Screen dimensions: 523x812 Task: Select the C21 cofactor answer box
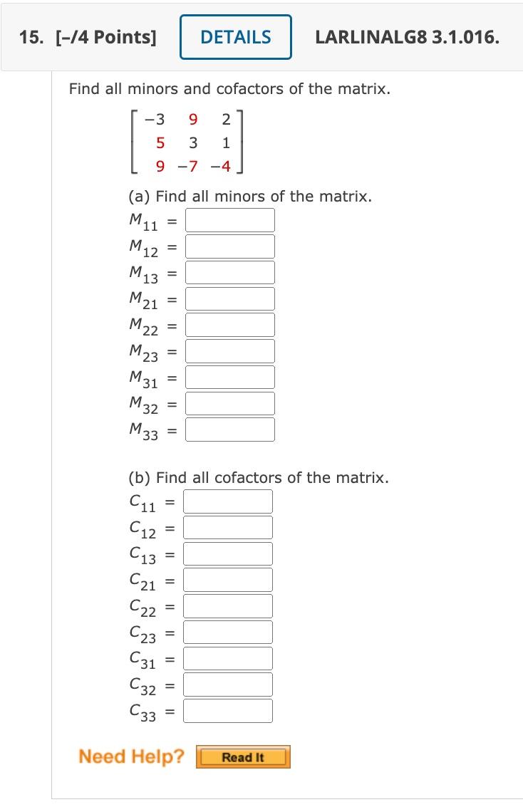pos(227,579)
